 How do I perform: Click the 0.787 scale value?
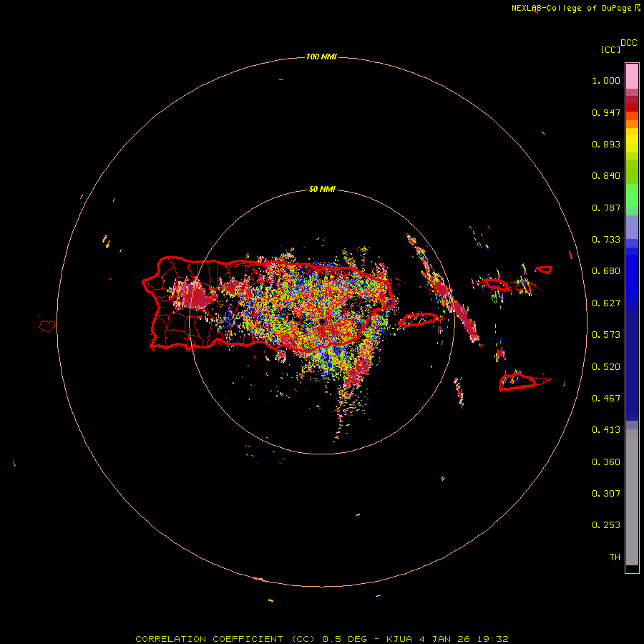pos(606,208)
